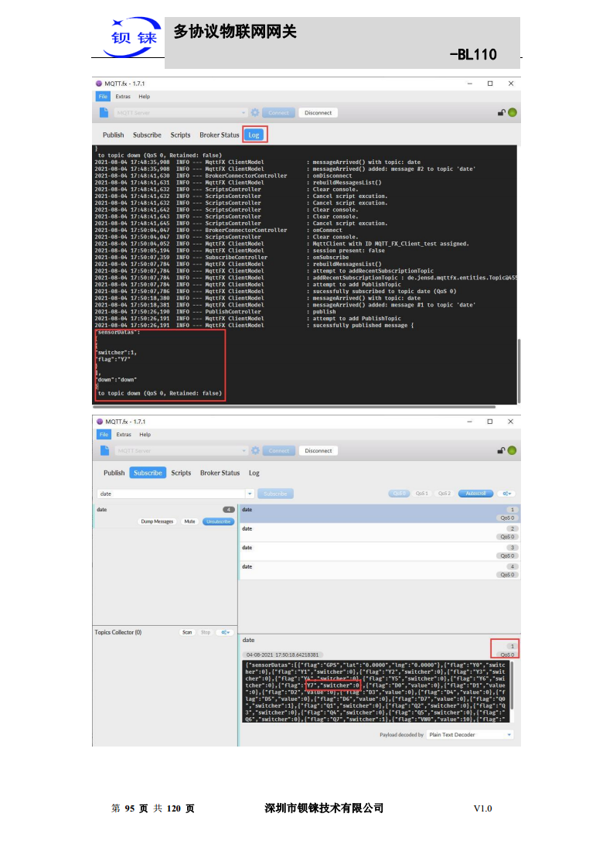Select received message number 3 on topic date
Viewport: 613px width, 868px height.
click(379, 552)
